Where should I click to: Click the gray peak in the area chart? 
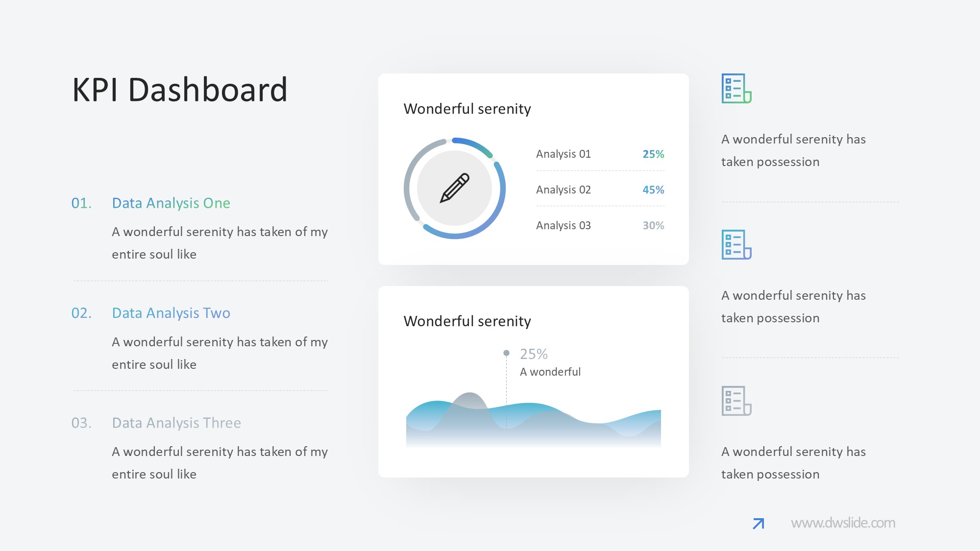point(469,399)
